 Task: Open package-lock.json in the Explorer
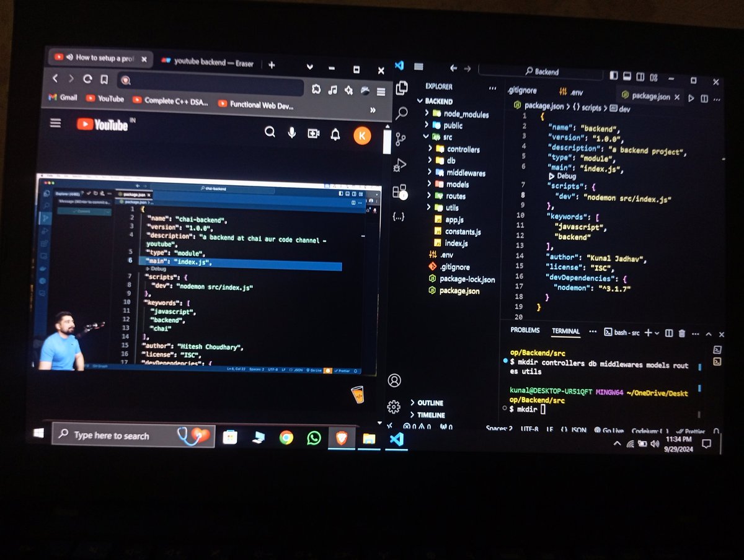(x=461, y=279)
